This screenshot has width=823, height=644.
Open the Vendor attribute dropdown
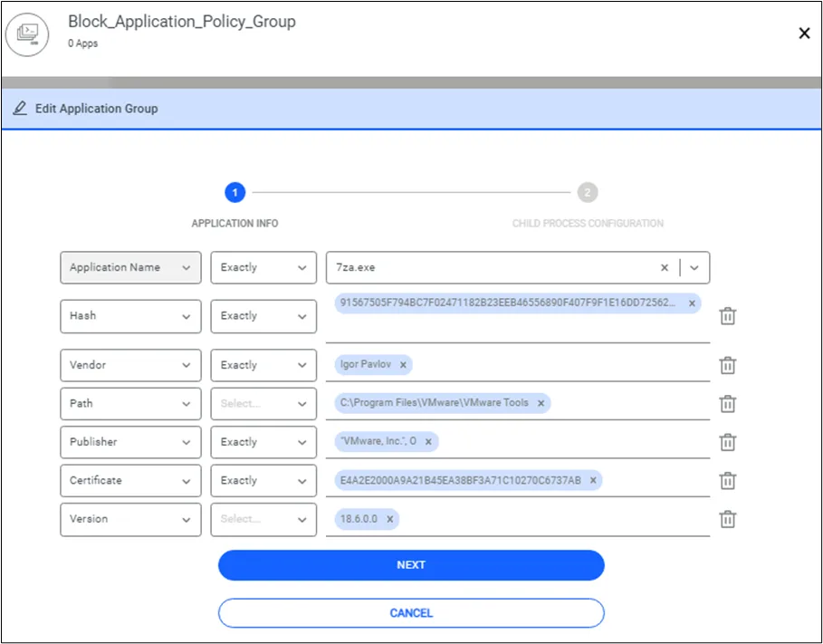tap(130, 365)
